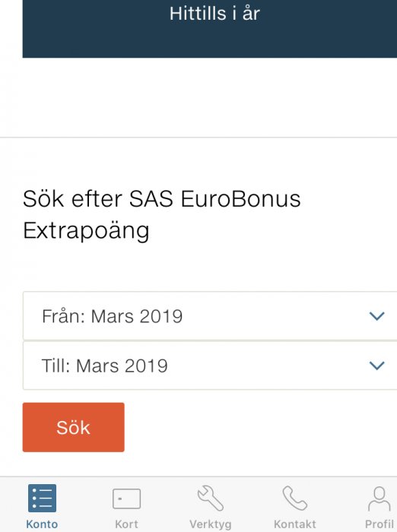
Task: Switch to the Profil tab label
Action: 379,524
